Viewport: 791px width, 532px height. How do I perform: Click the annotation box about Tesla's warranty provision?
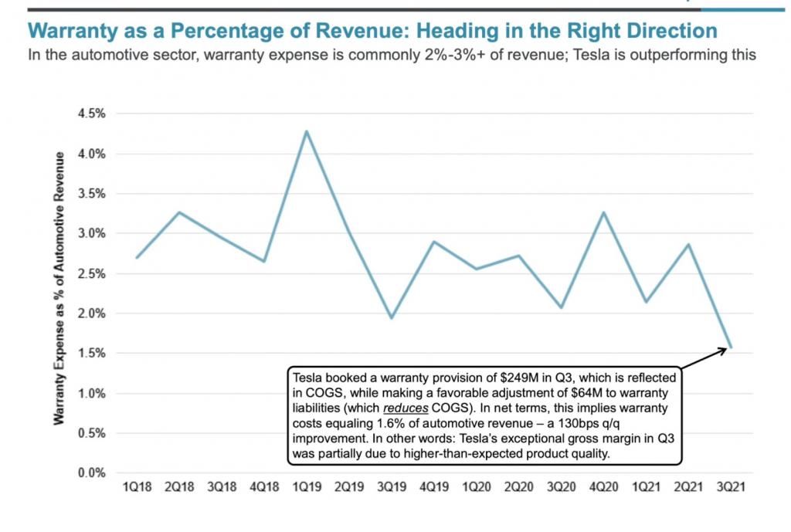[x=485, y=416]
